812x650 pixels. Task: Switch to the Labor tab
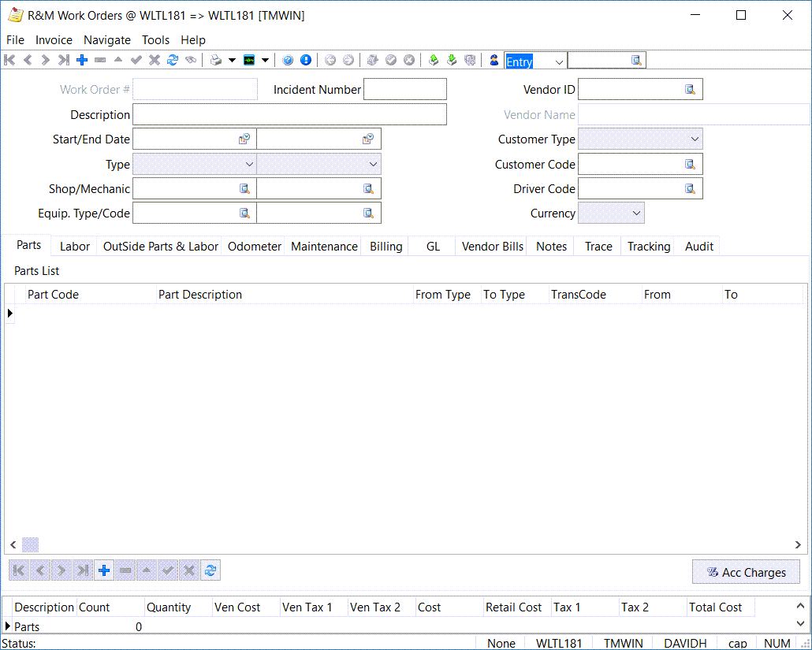point(75,247)
